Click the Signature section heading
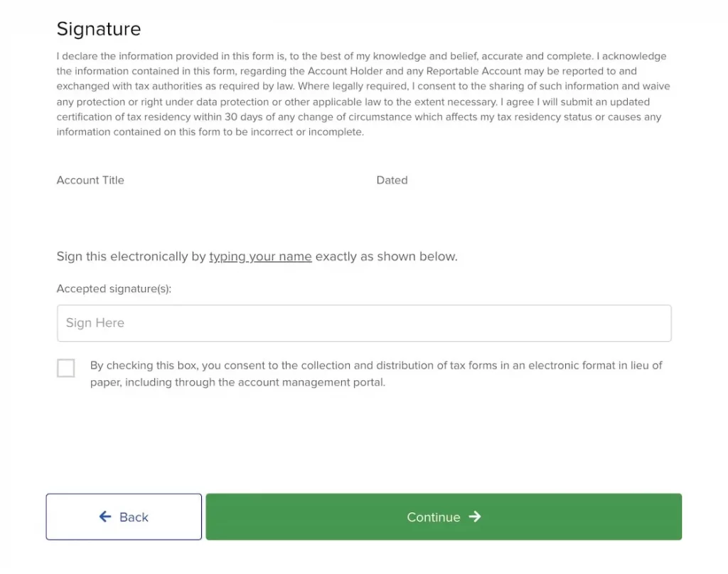 point(99,29)
